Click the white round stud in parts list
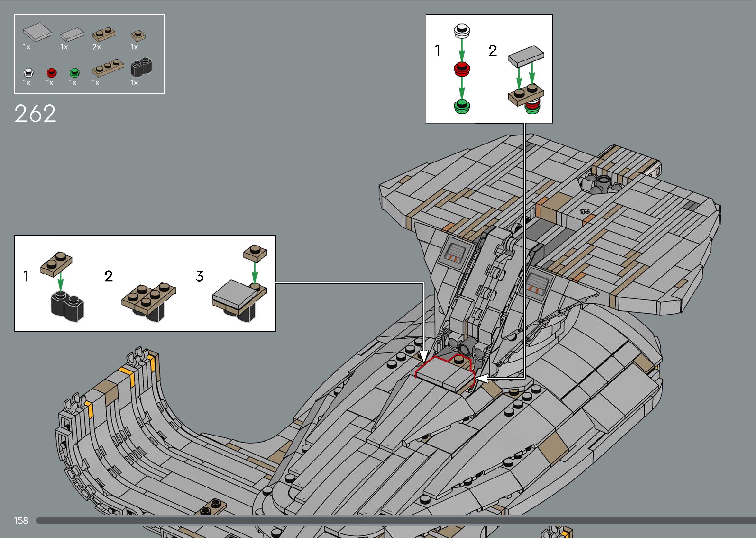The height and width of the screenshot is (538, 756). (x=29, y=72)
